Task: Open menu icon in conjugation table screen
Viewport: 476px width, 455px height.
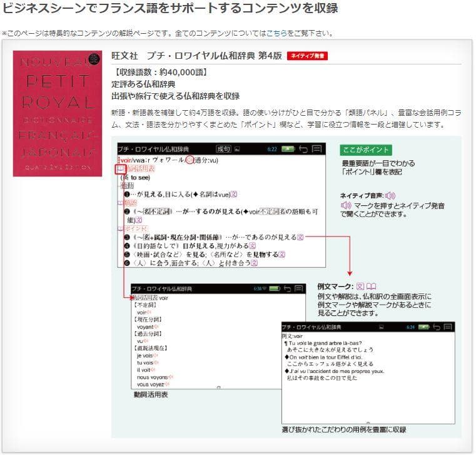Action: click(299, 289)
